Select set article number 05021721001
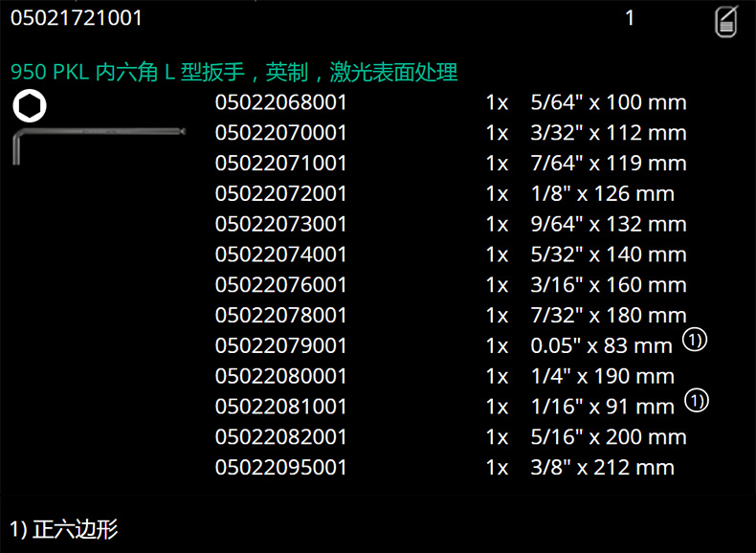The height and width of the screenshot is (553, 756). click(77, 18)
